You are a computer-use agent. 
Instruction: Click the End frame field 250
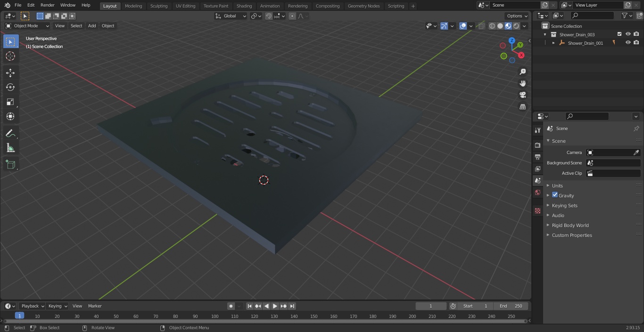511,306
